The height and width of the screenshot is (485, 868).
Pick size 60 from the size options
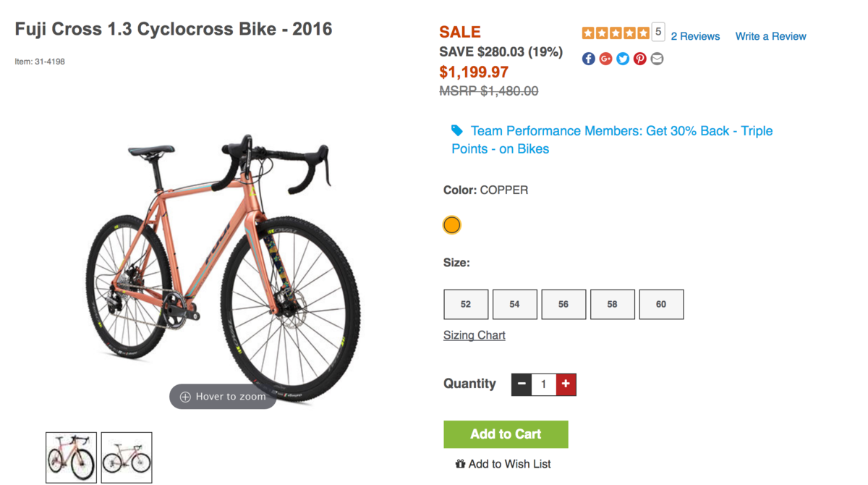[661, 304]
